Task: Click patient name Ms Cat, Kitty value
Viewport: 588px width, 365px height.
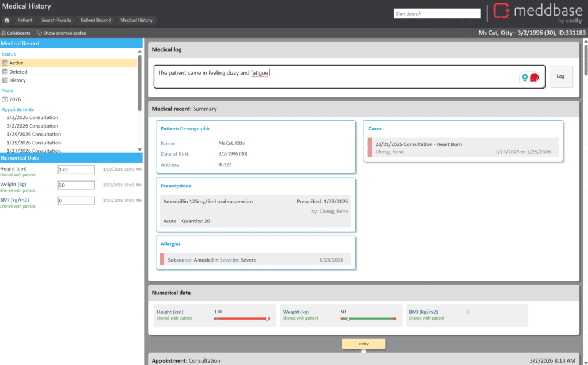Action: [231, 143]
